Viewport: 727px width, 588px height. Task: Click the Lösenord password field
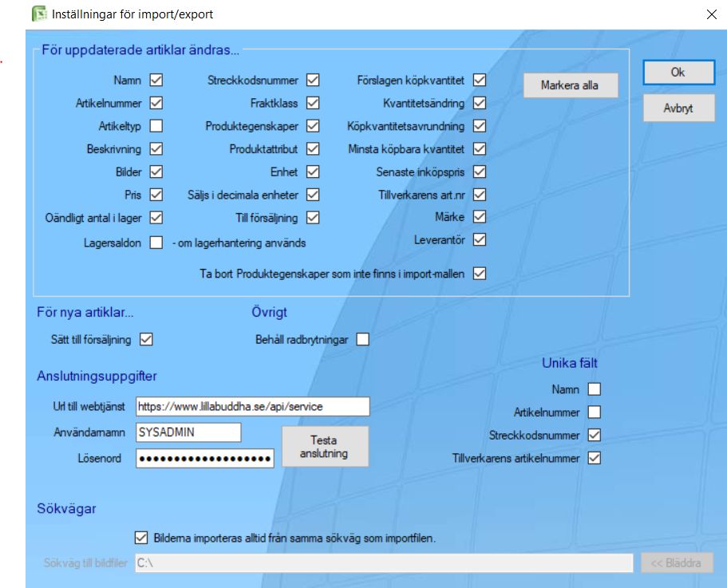pos(205,459)
